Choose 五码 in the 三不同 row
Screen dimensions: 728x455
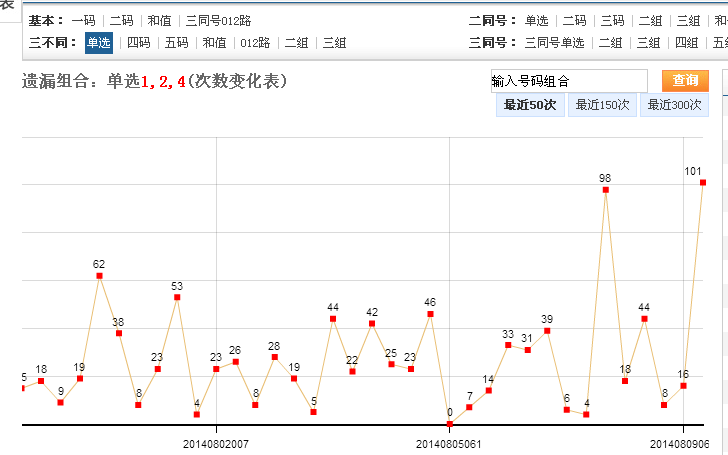pyautogui.click(x=176, y=42)
